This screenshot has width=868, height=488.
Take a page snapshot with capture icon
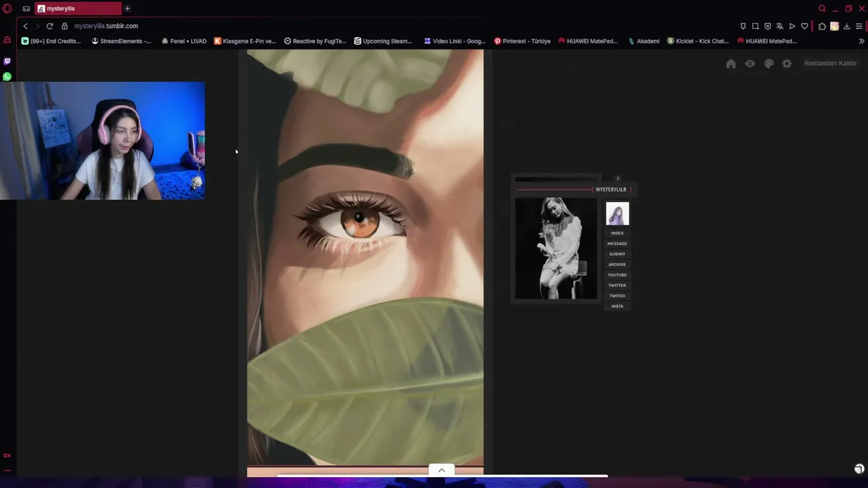click(755, 26)
